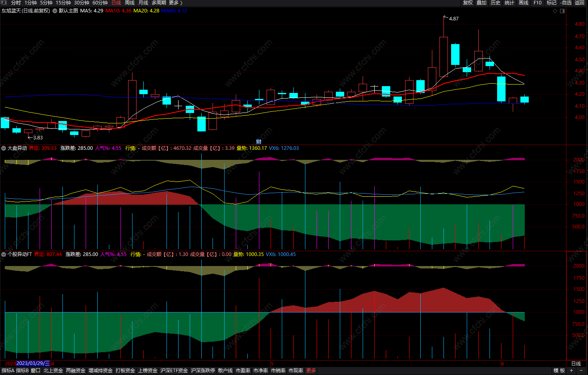588x375 pixels.
Task: Click the 财 marker below candlesticks
Action: [259, 141]
